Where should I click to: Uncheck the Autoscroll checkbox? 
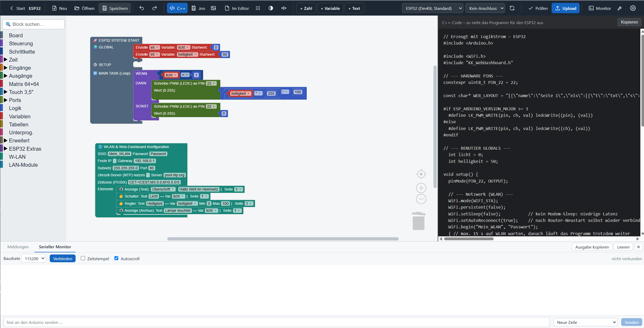[116, 258]
